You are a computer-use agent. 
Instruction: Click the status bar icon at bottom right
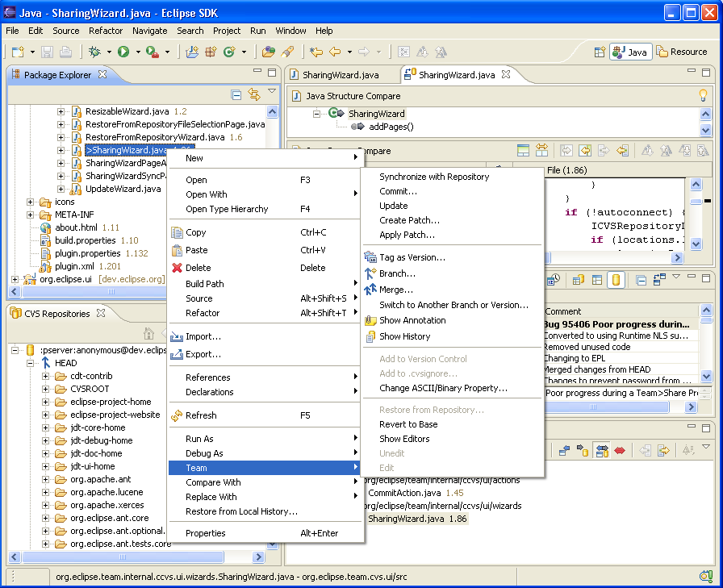click(706, 576)
